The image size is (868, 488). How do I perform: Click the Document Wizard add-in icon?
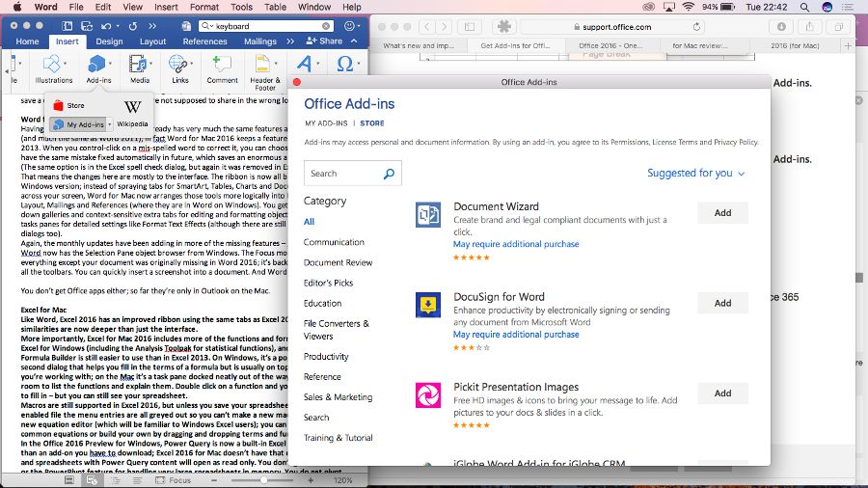pos(428,215)
